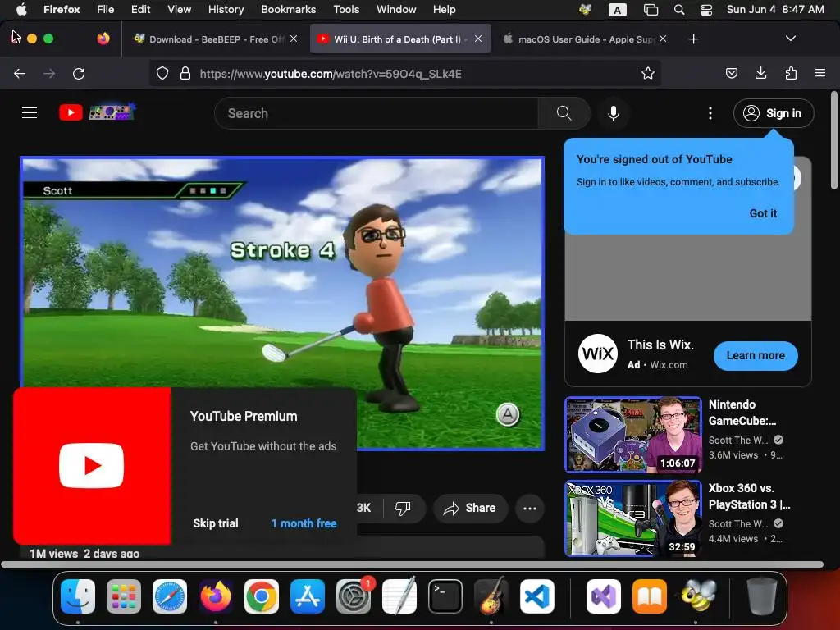Click Learn more on Wix ad
Screen dimensions: 840x630
click(756, 356)
